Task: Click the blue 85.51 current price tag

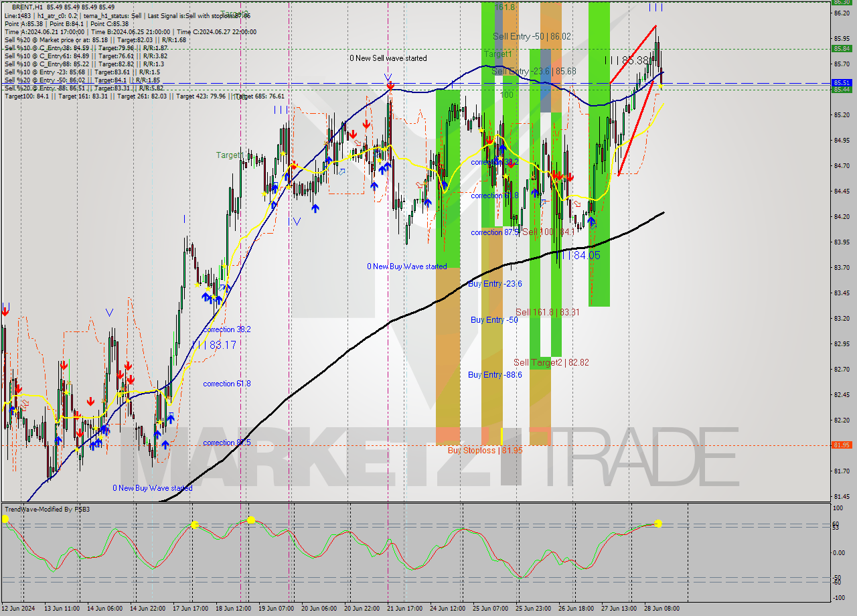Action: 841,83
